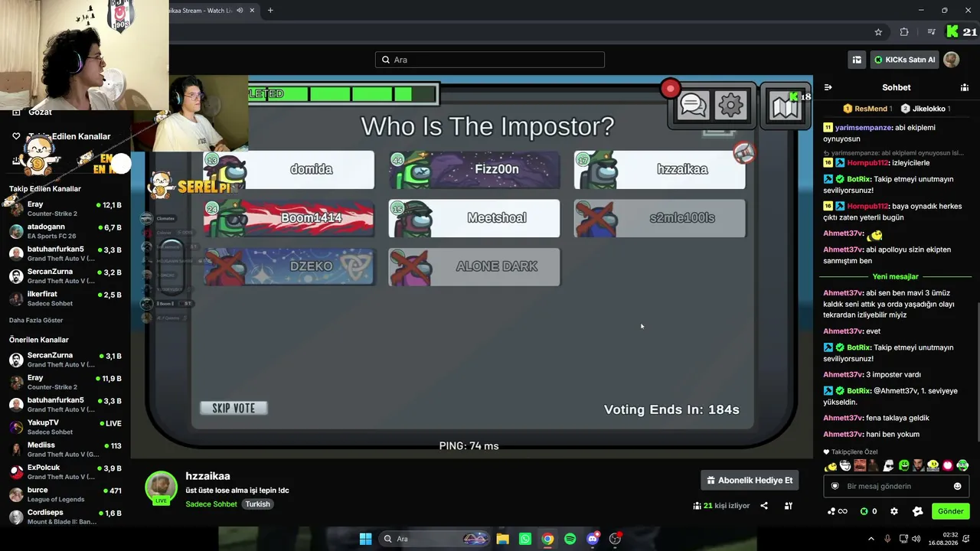Vote for player Boom1414

tap(289, 218)
